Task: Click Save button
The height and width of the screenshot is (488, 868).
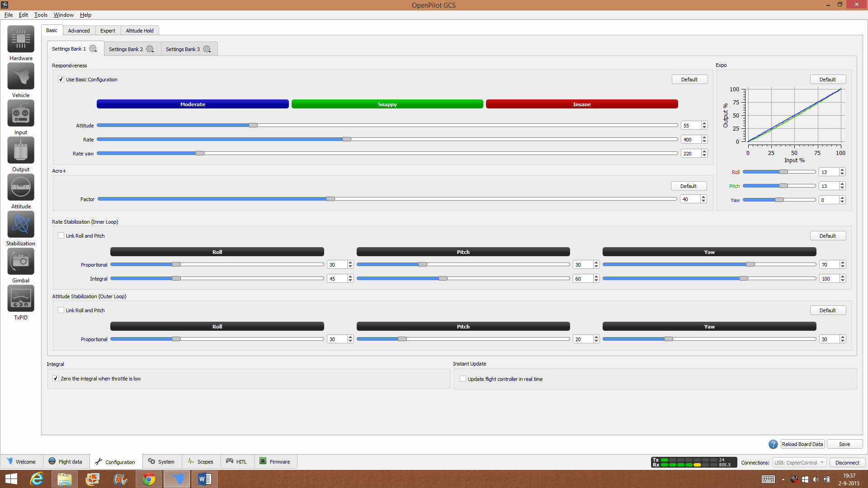Action: (844, 444)
